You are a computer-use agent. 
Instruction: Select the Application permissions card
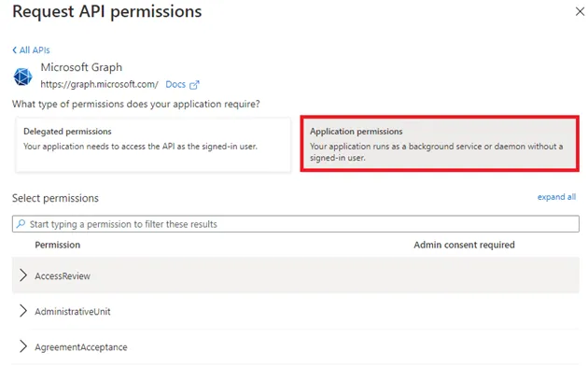[440, 144]
